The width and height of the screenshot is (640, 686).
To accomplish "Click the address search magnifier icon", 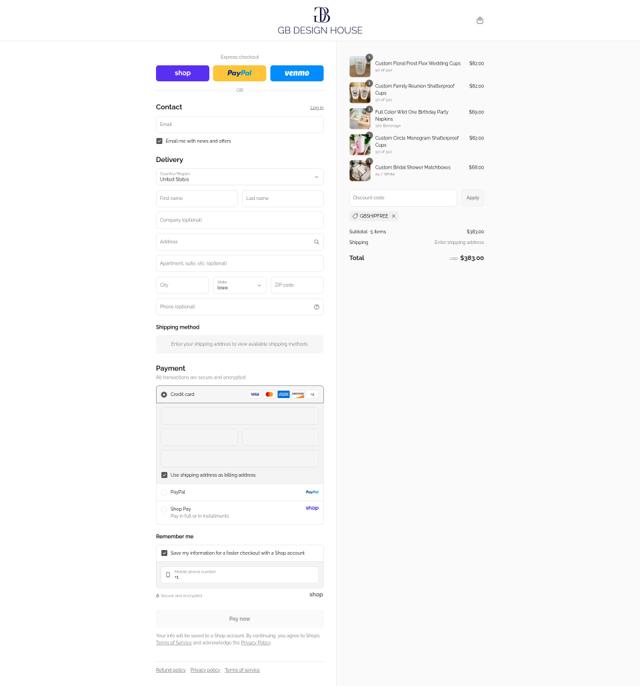I will pyautogui.click(x=316, y=242).
